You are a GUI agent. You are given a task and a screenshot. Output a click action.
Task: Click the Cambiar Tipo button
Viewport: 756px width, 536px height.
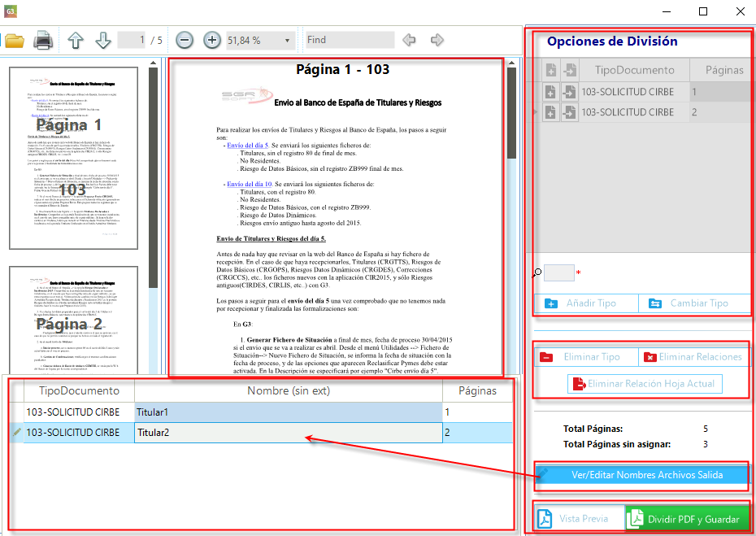coord(694,303)
